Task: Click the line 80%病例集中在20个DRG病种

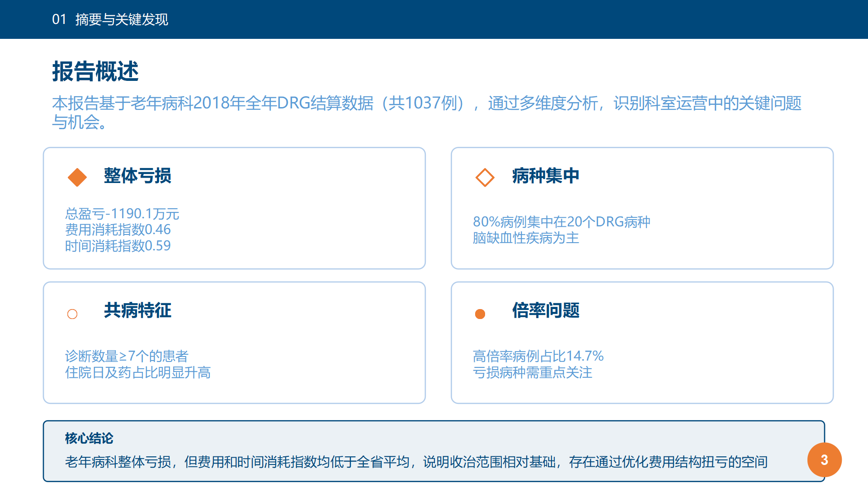Action: click(x=561, y=221)
